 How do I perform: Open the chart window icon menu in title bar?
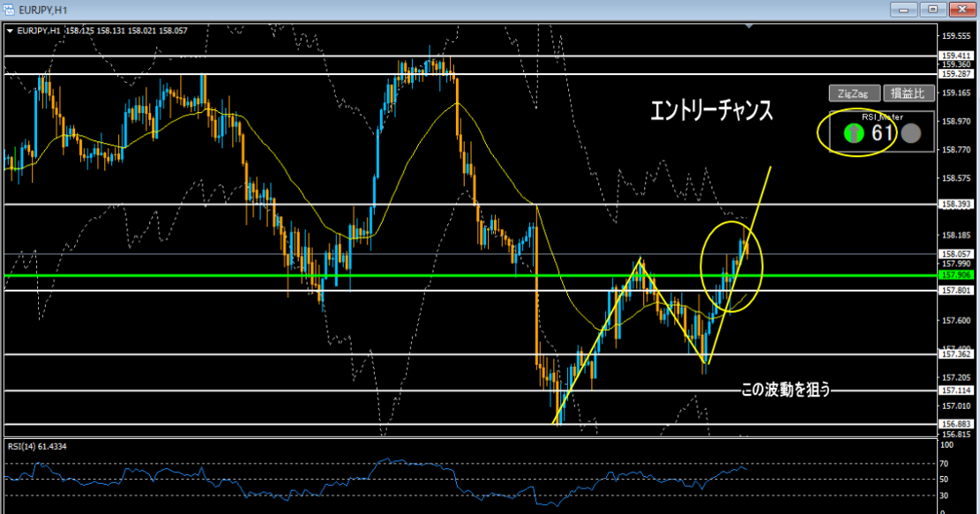point(9,10)
